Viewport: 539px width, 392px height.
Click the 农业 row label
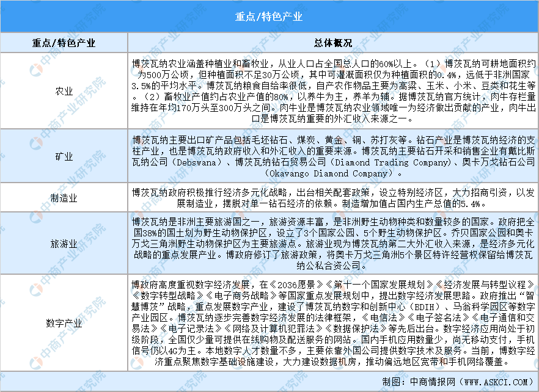click(x=64, y=91)
